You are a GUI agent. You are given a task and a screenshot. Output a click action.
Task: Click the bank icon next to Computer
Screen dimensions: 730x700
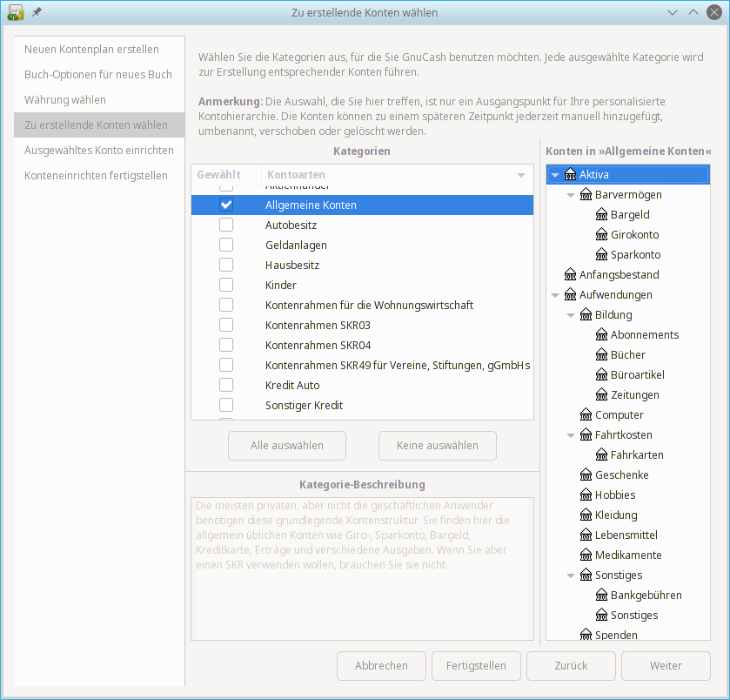tap(586, 415)
